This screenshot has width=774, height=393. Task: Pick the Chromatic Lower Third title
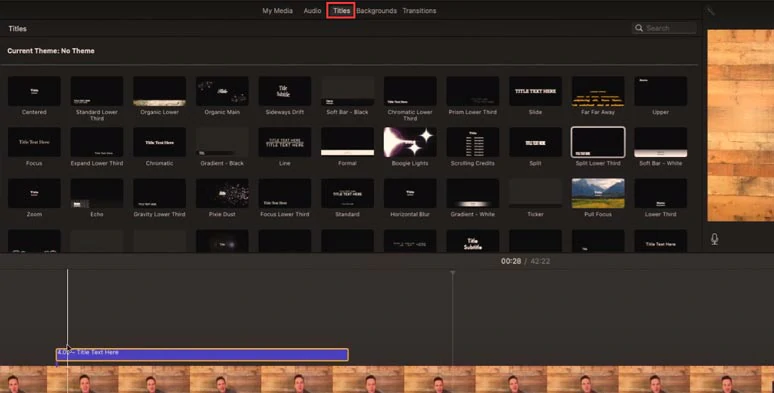pos(410,91)
